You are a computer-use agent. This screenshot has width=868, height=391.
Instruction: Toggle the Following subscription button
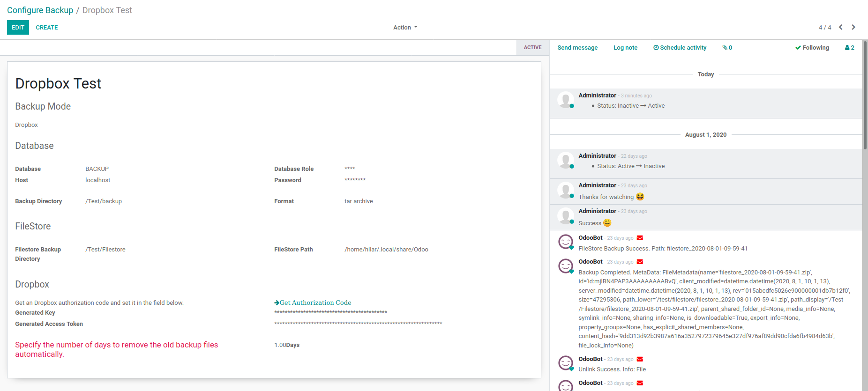coord(812,48)
